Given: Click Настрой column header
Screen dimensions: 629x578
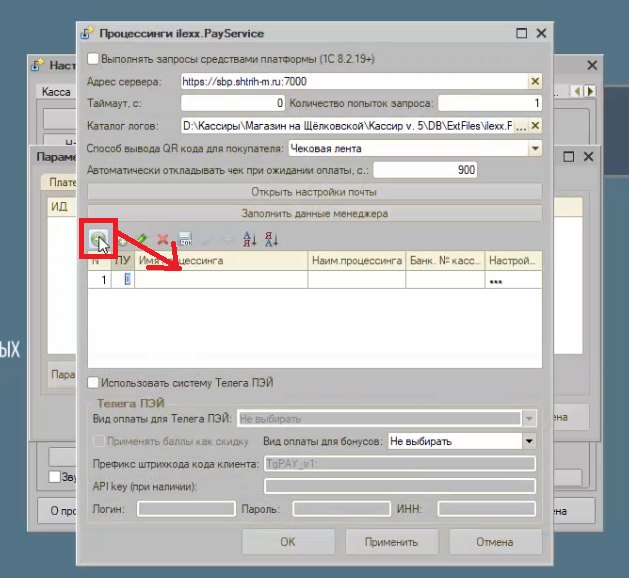Looking at the screenshot, I should [513, 261].
